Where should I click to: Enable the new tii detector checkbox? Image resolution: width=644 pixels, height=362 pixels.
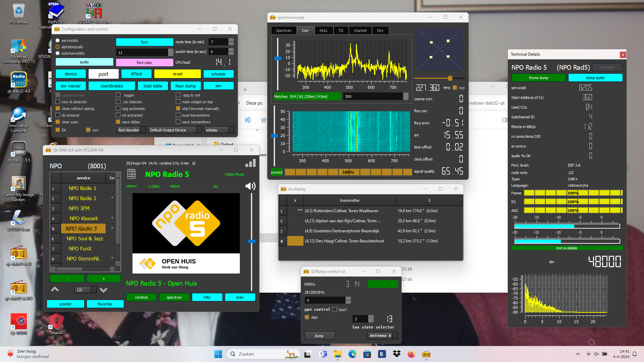(x=58, y=102)
